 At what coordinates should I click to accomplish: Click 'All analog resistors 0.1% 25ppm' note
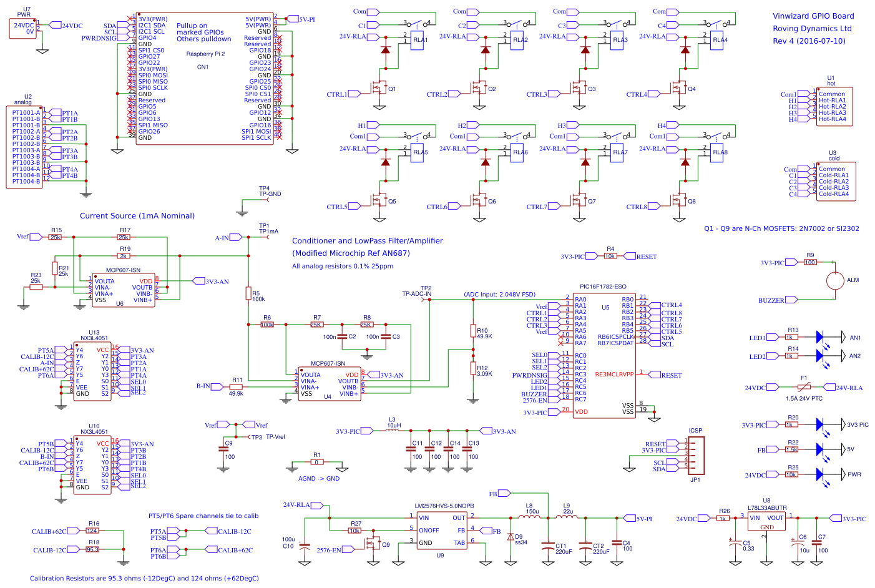pos(343,266)
